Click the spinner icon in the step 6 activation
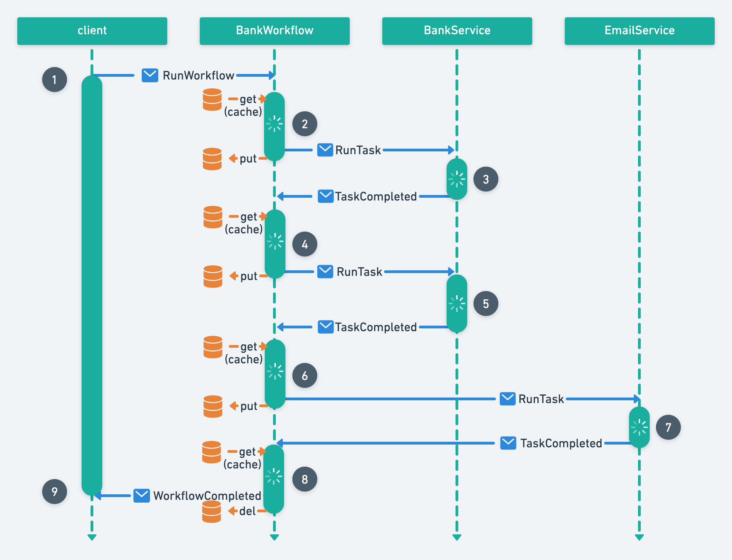The width and height of the screenshot is (732, 560). coord(275,371)
